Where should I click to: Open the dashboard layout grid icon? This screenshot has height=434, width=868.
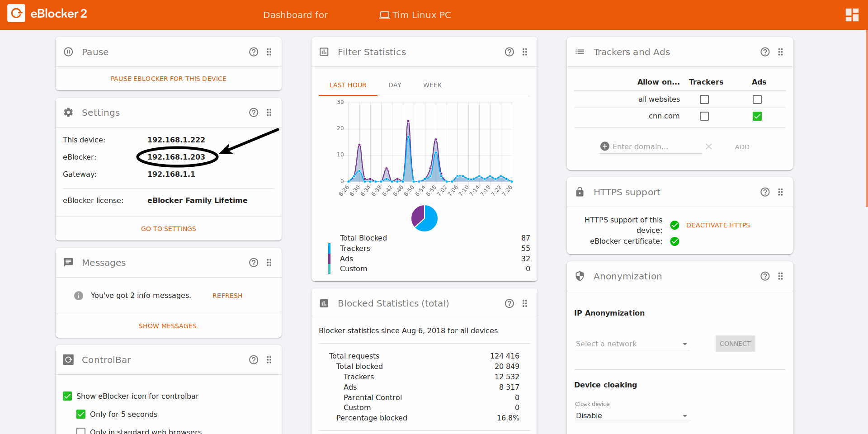pos(852,14)
